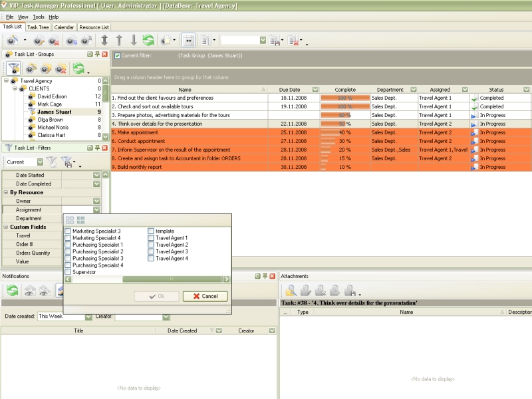532x399 pixels.
Task: Open the Current filter name dropdown
Action: [x=40, y=162]
